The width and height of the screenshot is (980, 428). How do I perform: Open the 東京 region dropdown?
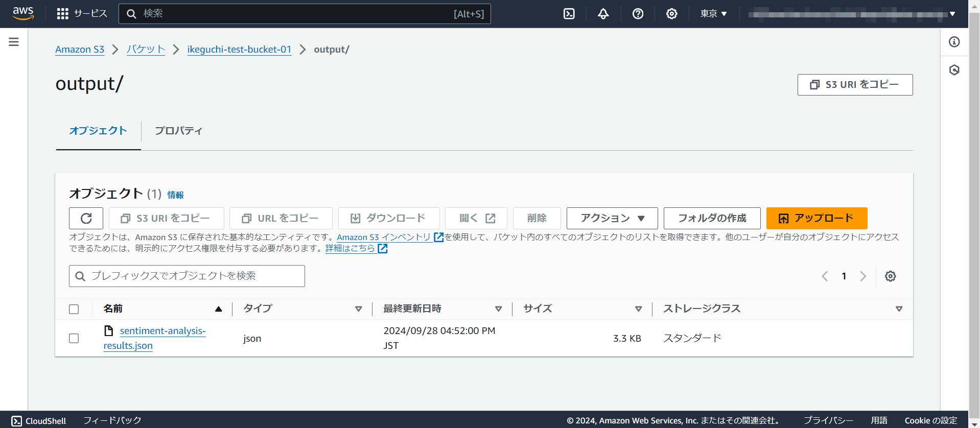tap(713, 14)
